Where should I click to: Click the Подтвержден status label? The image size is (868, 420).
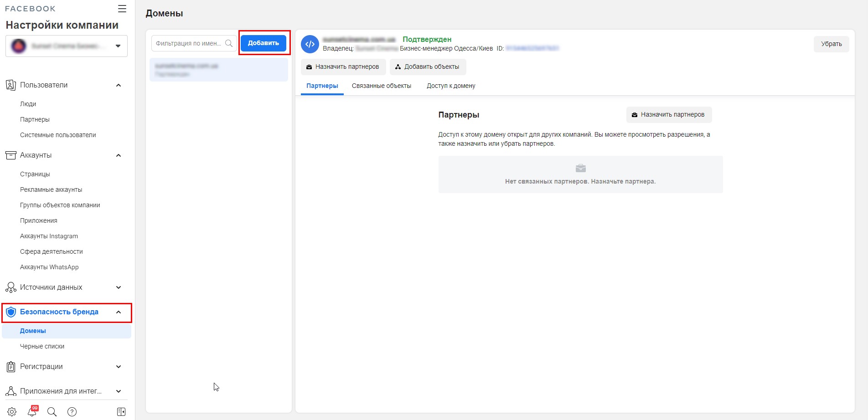[427, 39]
